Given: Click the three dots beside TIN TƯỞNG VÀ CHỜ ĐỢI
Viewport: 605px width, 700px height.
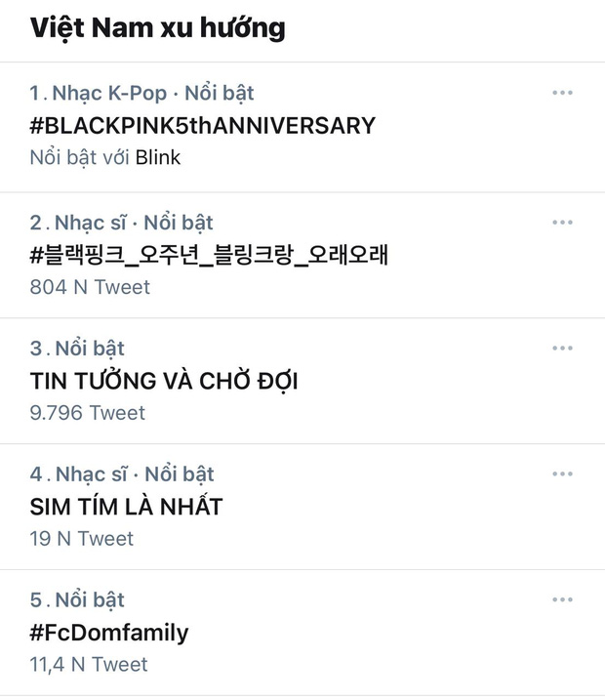Looking at the screenshot, I should pos(562,348).
